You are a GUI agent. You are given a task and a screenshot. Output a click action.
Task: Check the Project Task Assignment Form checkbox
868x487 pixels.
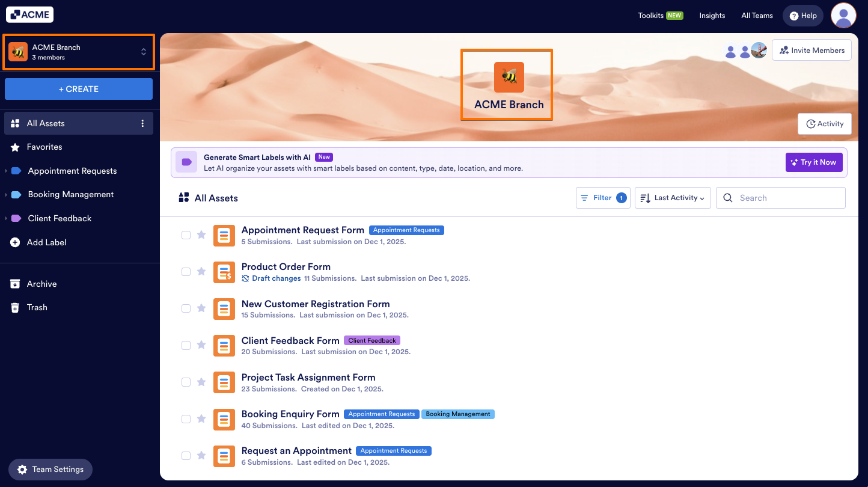point(186,382)
